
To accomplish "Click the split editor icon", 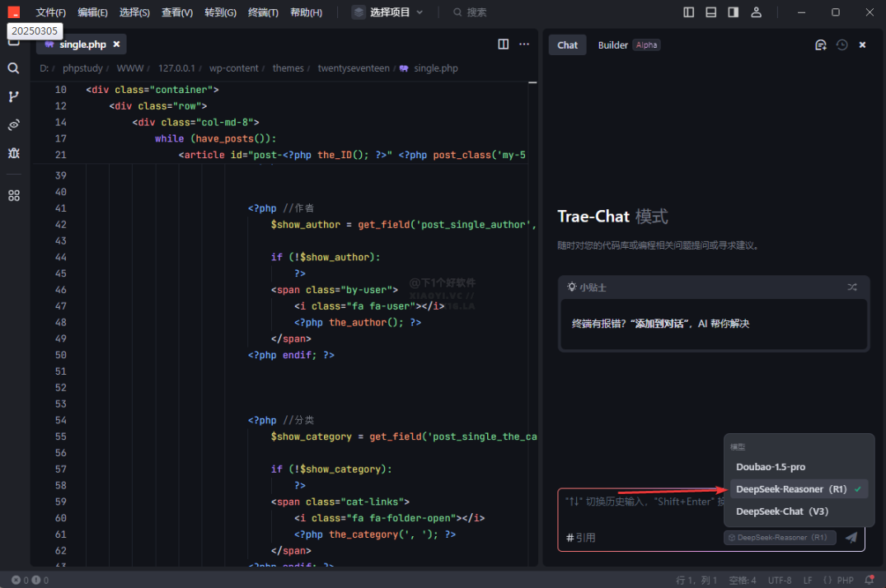I will coord(504,44).
